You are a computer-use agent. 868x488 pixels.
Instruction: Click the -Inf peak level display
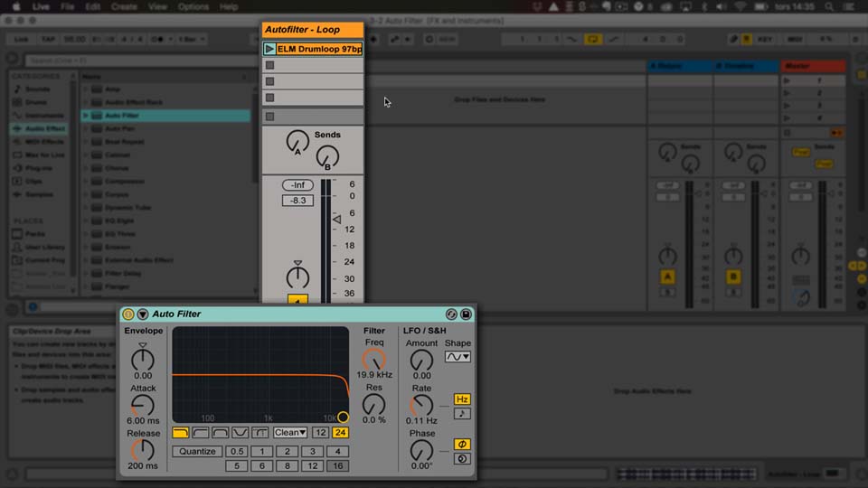[x=297, y=184]
